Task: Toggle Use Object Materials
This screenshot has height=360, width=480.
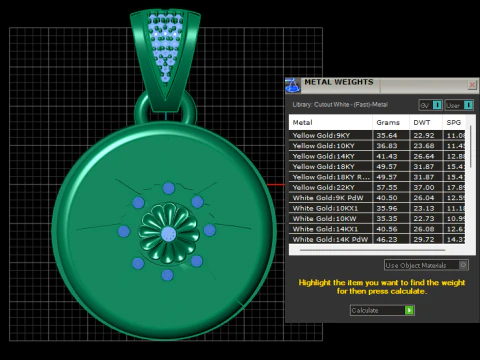Action: pyautogui.click(x=426, y=265)
